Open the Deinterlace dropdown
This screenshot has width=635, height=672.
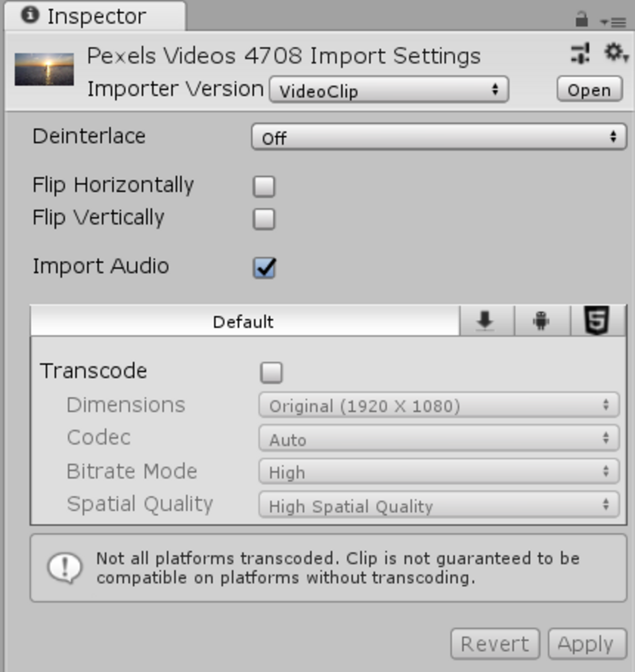tap(439, 137)
